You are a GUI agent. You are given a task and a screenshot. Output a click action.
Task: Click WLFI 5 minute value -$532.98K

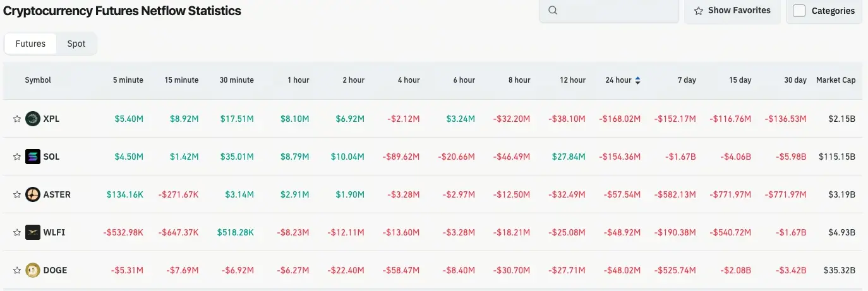pyautogui.click(x=123, y=232)
